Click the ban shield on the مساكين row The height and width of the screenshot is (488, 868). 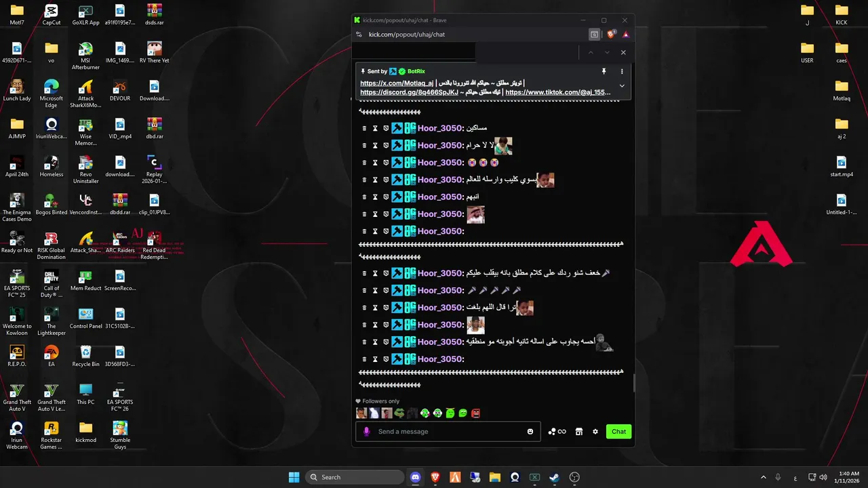click(386, 128)
